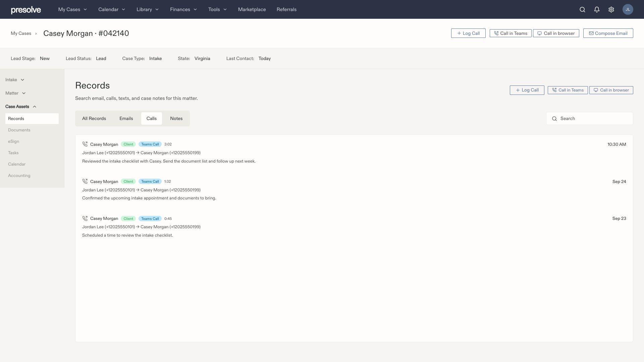Open Calendar in sidebar
644x362 pixels.
tap(17, 164)
